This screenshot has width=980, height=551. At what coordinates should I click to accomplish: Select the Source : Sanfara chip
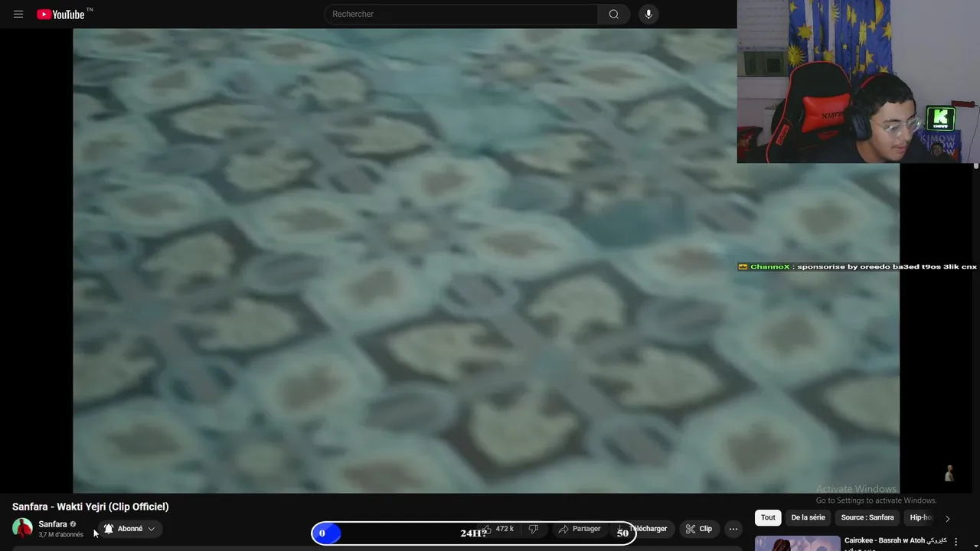click(867, 517)
